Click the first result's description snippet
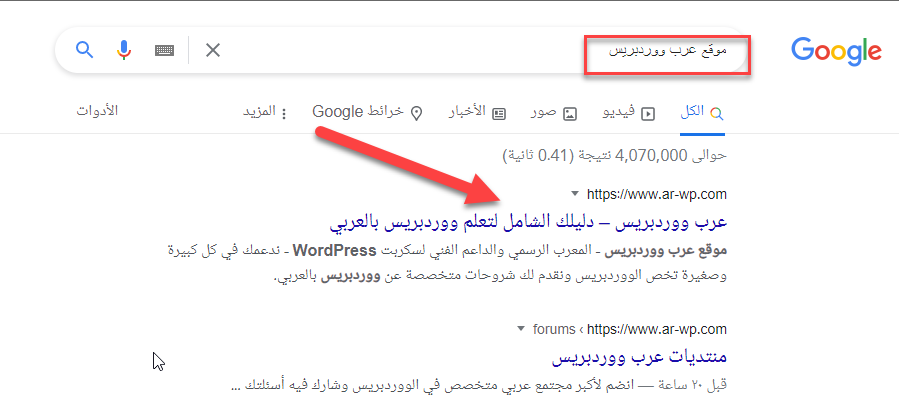The height and width of the screenshot is (416, 899). point(447,264)
